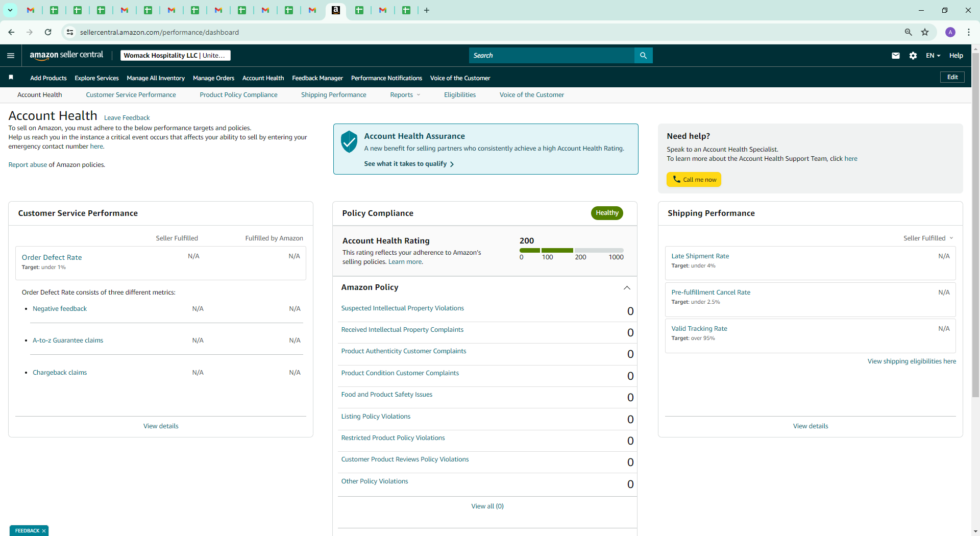
Task: Click the bookmark flag icon
Action: pos(11,77)
